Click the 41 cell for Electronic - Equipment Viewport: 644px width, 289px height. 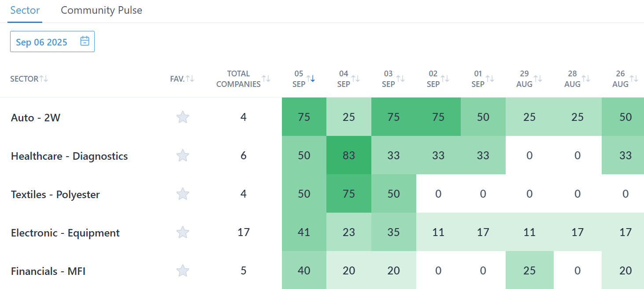pyautogui.click(x=304, y=233)
